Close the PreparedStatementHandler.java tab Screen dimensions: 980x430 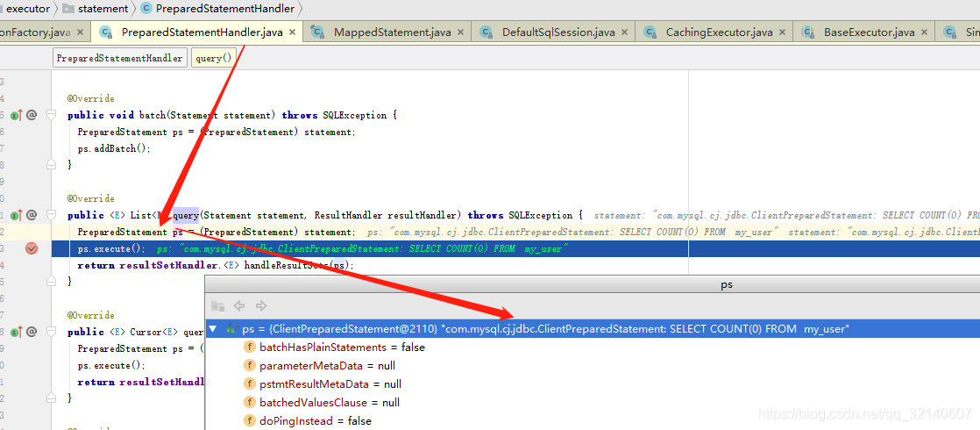pyautogui.click(x=292, y=32)
